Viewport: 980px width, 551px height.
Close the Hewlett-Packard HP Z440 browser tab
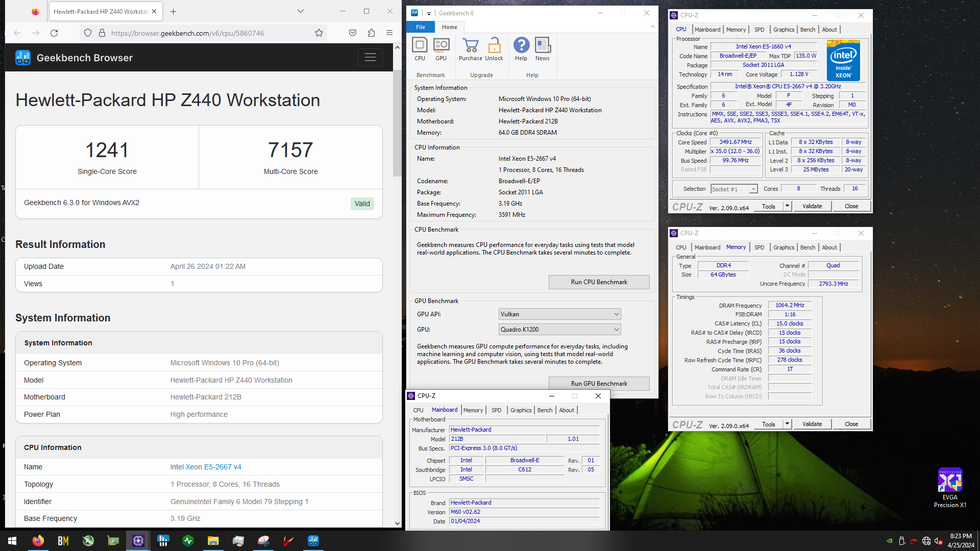[x=154, y=11]
